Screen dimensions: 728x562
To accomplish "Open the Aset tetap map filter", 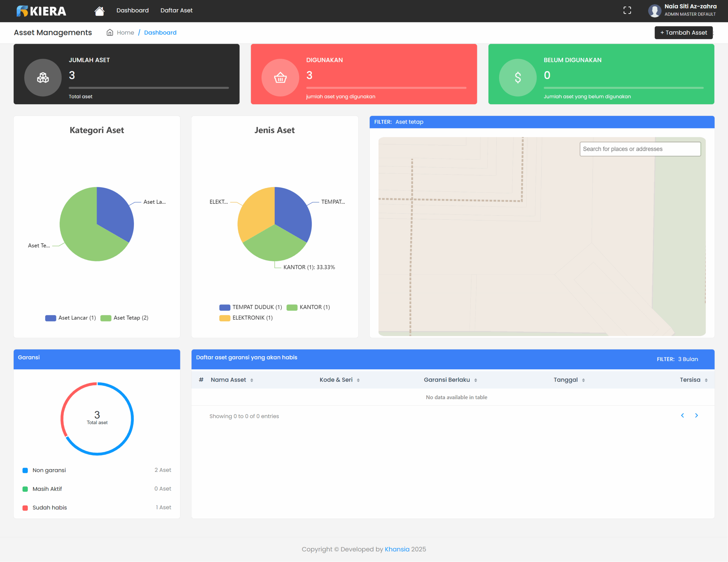I will point(409,122).
